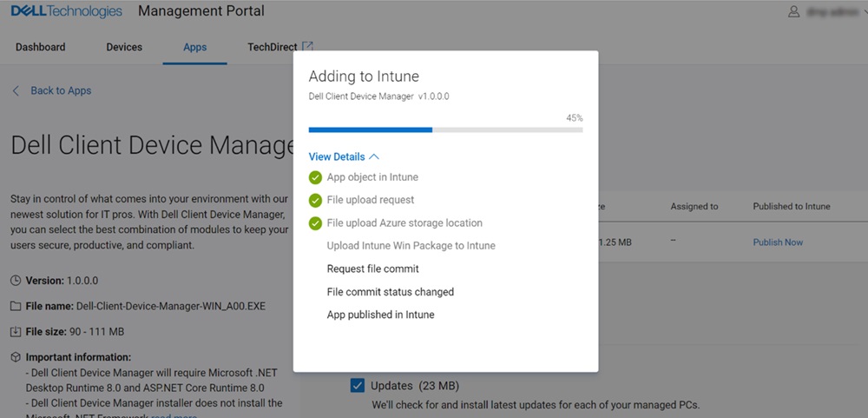Click green check beside File upload Azure storage

click(x=315, y=223)
